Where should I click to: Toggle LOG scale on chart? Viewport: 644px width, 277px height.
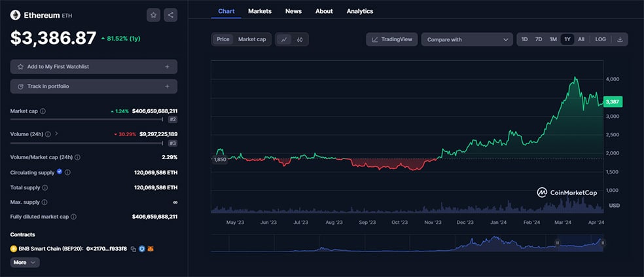tap(600, 39)
